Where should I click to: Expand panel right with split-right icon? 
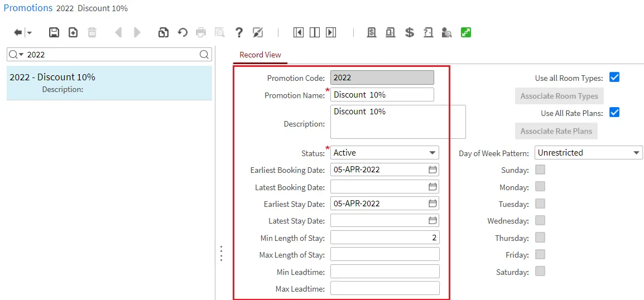[331, 32]
